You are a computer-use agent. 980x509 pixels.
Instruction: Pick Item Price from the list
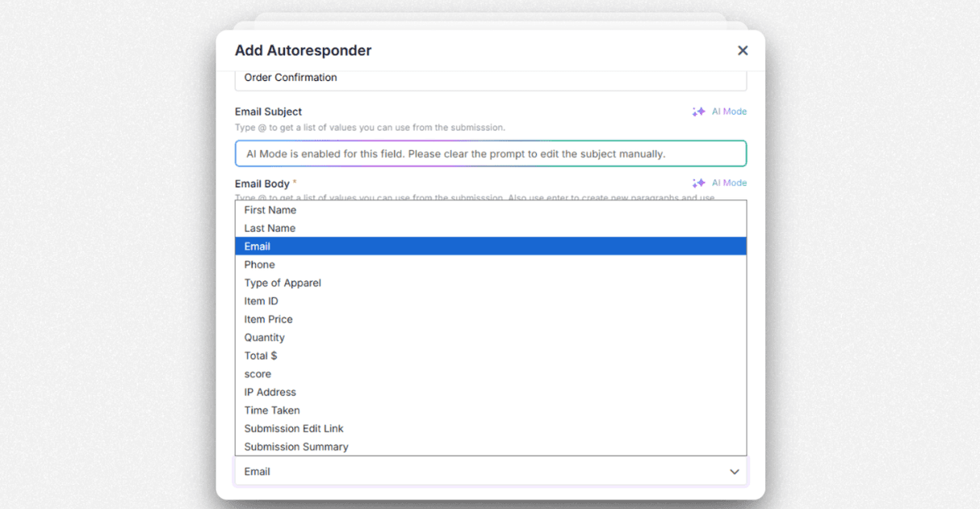tap(491, 319)
